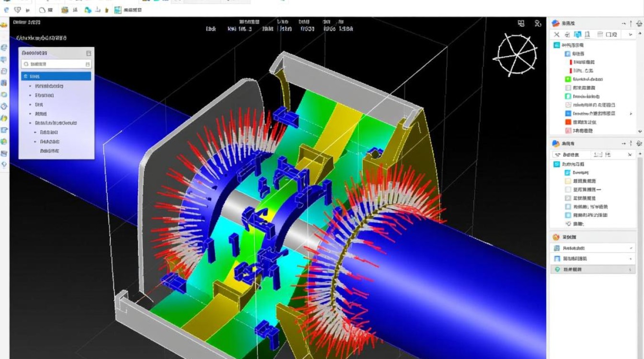Click the search field in the floating panel

[56, 64]
